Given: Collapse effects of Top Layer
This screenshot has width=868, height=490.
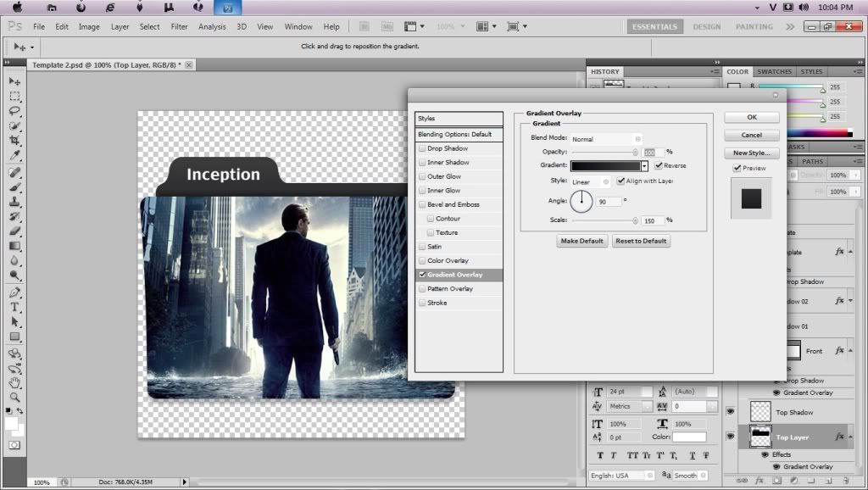Looking at the screenshot, I should pyautogui.click(x=850, y=437).
